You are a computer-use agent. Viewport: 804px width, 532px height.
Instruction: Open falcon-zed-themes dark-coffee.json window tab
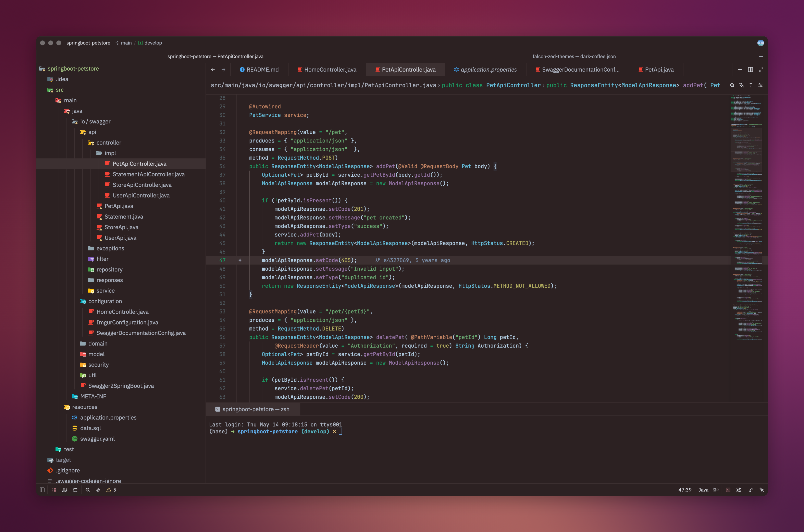coord(574,56)
